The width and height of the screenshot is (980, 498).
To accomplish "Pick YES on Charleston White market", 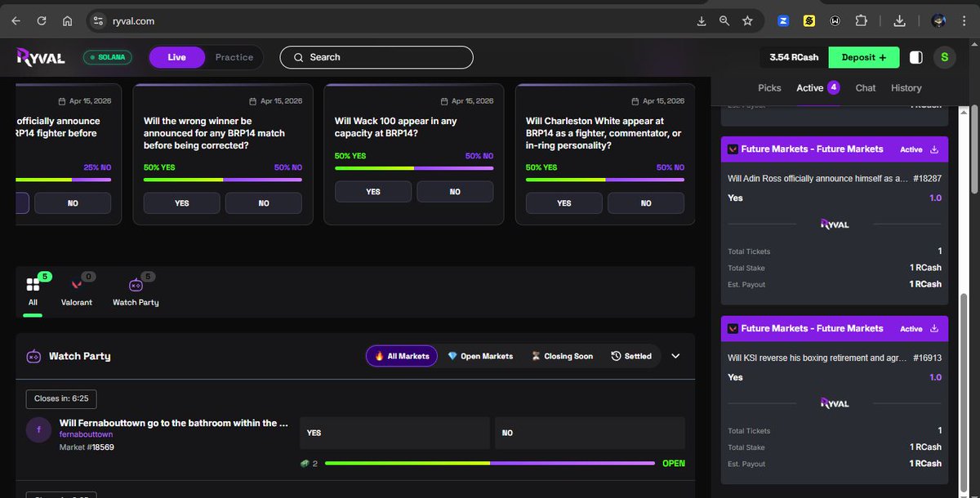I will tap(564, 203).
